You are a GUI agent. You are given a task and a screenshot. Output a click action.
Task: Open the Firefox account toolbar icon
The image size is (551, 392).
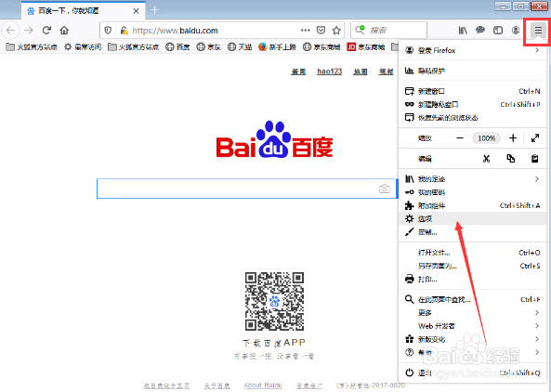516,31
